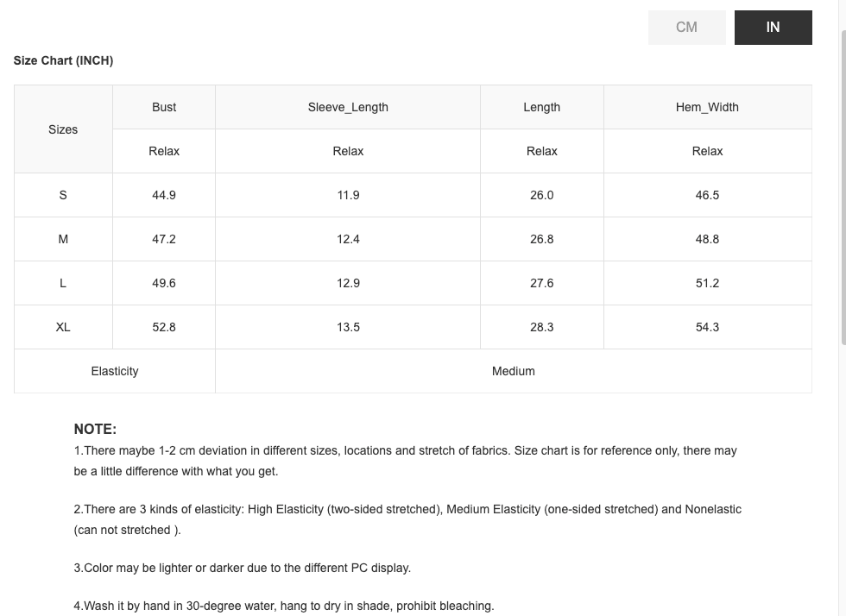The image size is (846, 616).
Task: Click the Sizes header cell
Action: [x=63, y=129]
